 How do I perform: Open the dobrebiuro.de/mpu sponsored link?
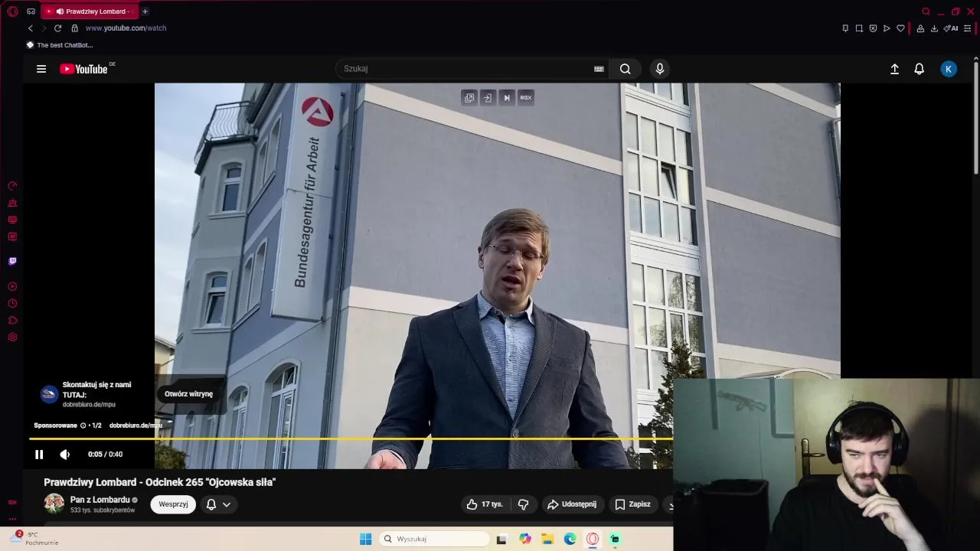pyautogui.click(x=135, y=425)
